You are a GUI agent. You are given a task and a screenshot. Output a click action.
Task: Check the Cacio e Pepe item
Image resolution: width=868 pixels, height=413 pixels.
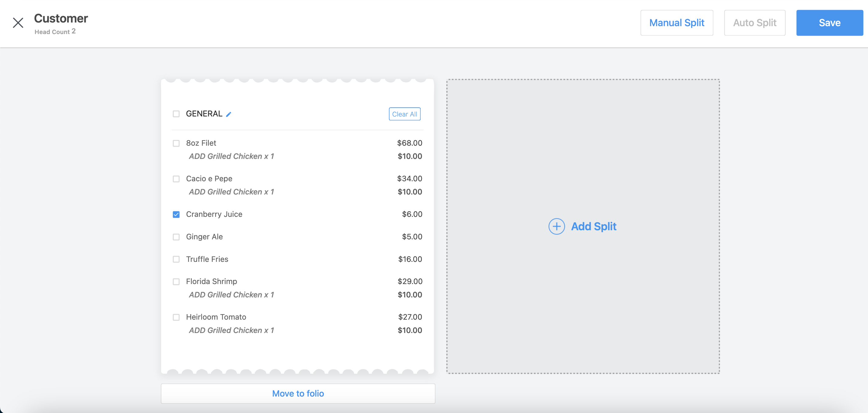(x=176, y=179)
